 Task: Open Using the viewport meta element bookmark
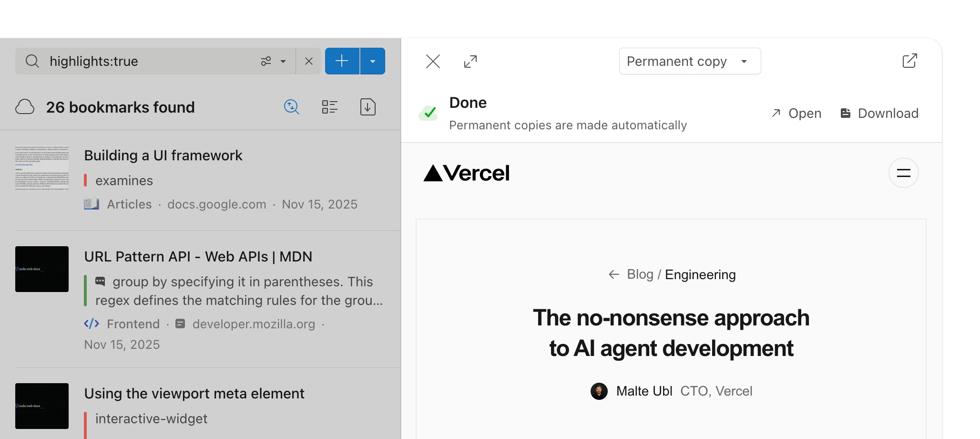(x=194, y=394)
